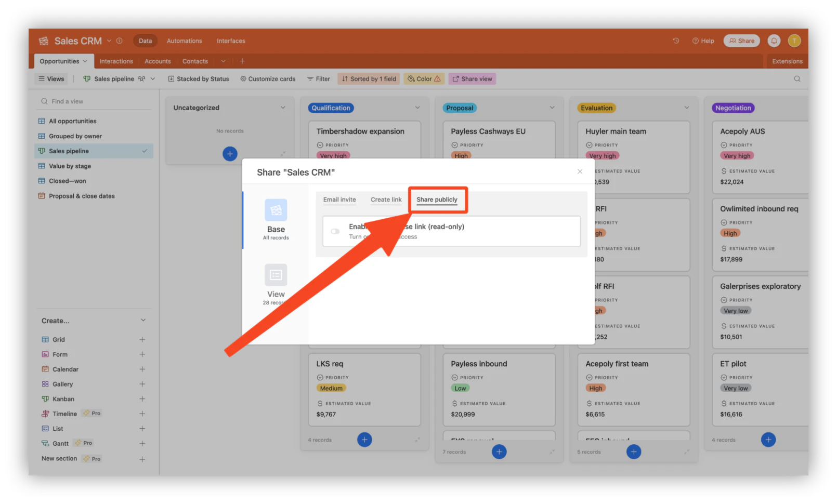The height and width of the screenshot is (504, 837).
Task: Go to the Interfaces tab
Action: 231,41
